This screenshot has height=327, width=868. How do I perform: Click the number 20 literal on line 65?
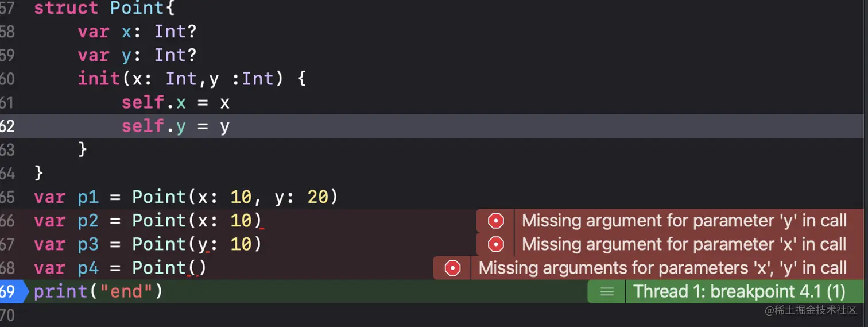click(x=317, y=197)
